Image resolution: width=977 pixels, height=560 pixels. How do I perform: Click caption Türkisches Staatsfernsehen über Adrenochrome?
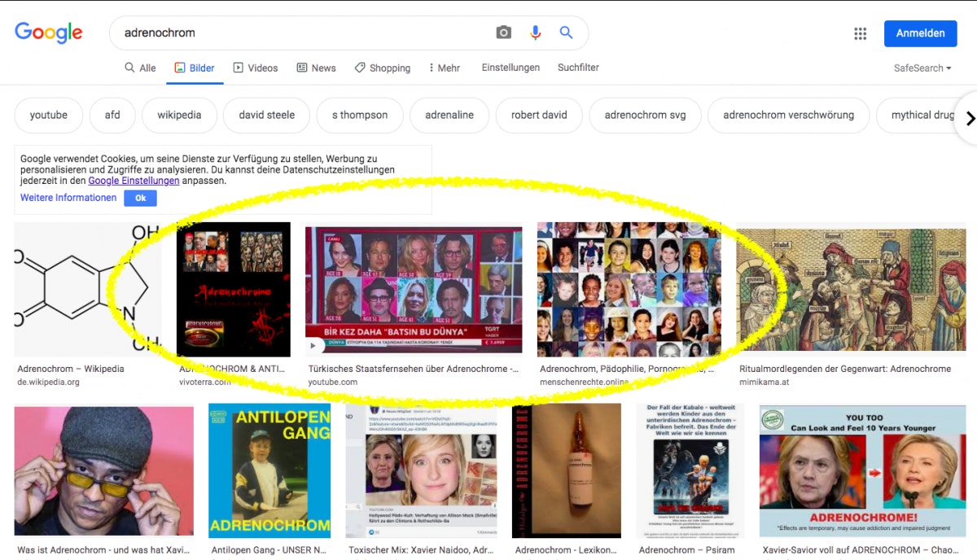tap(413, 369)
